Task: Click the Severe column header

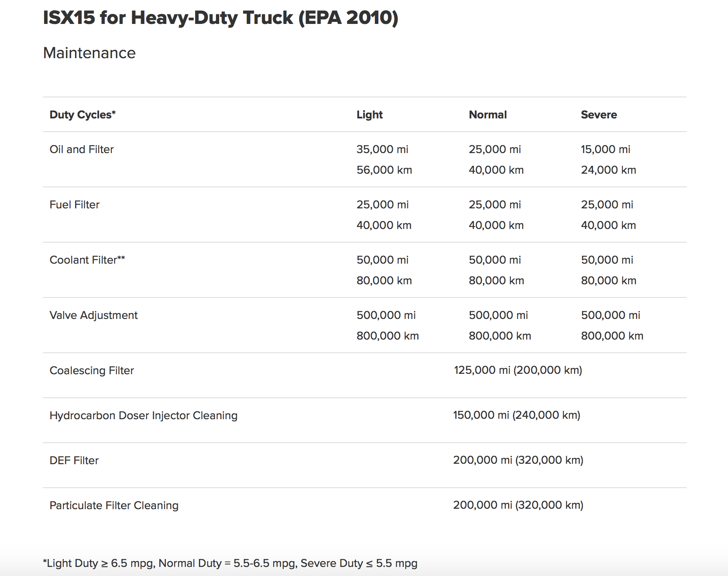Action: tap(598, 115)
